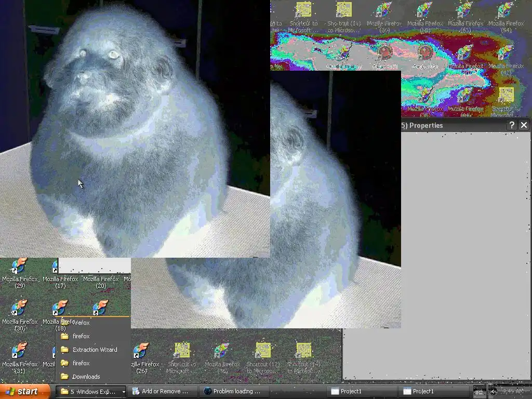This screenshot has height=399, width=532.
Task: Select the Mozilla Firefox (35) desktop icon
Action: (425, 102)
